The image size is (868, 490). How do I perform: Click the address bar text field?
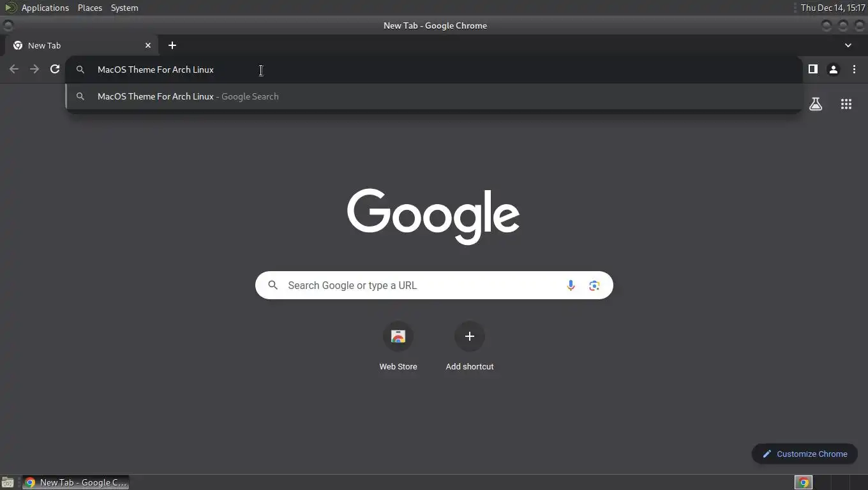(x=434, y=70)
